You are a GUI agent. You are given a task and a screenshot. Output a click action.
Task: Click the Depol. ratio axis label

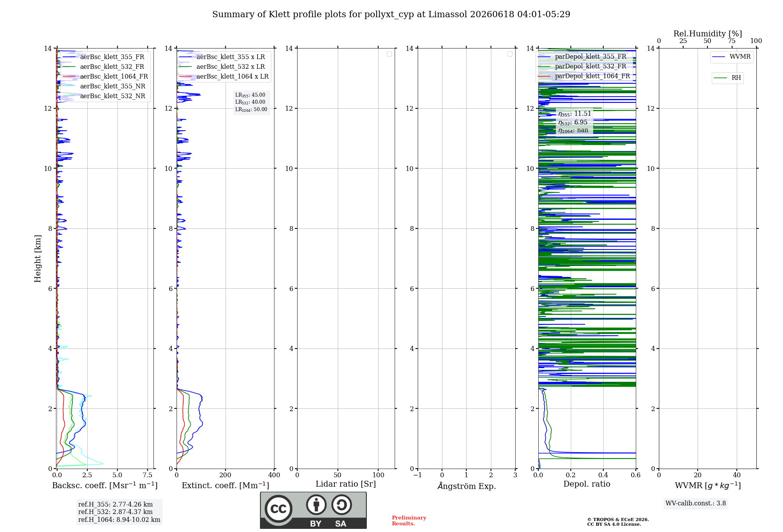tap(587, 484)
